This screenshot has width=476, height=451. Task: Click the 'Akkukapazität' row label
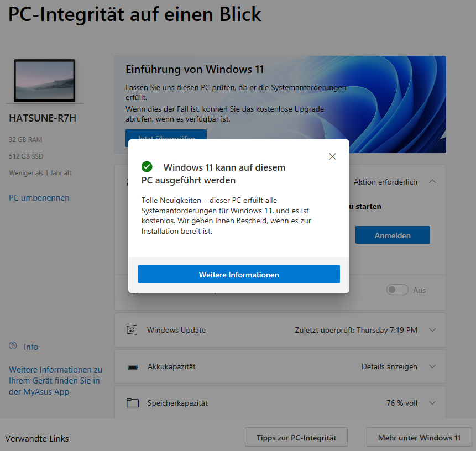(x=171, y=366)
